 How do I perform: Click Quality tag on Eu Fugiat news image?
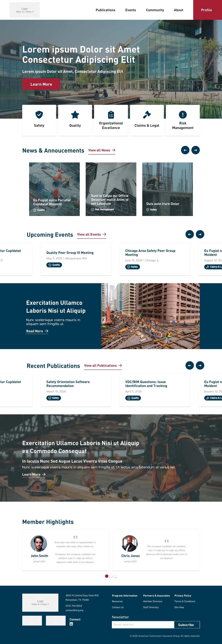click(39, 210)
